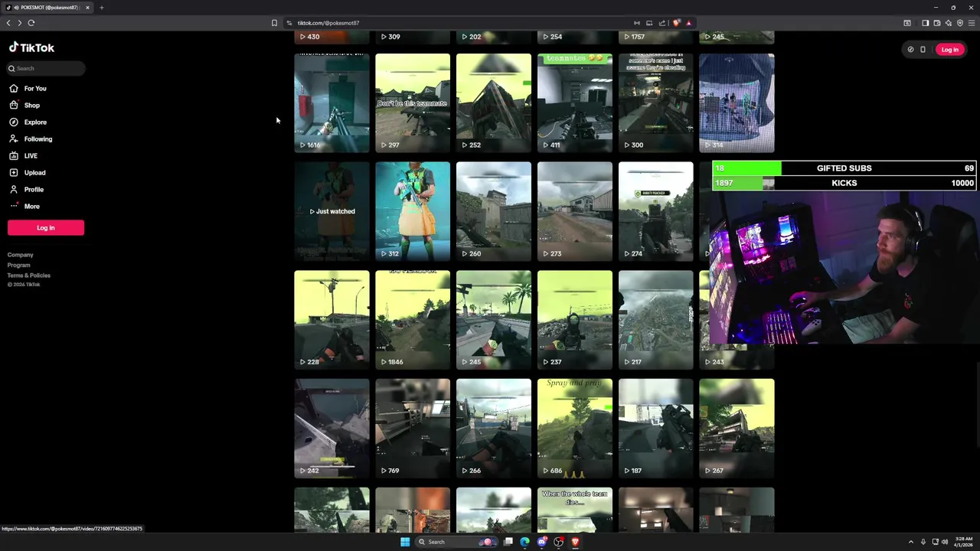Click the Windows taskbar Search box
Image resolution: width=980 pixels, height=551 pixels.
(x=456, y=542)
